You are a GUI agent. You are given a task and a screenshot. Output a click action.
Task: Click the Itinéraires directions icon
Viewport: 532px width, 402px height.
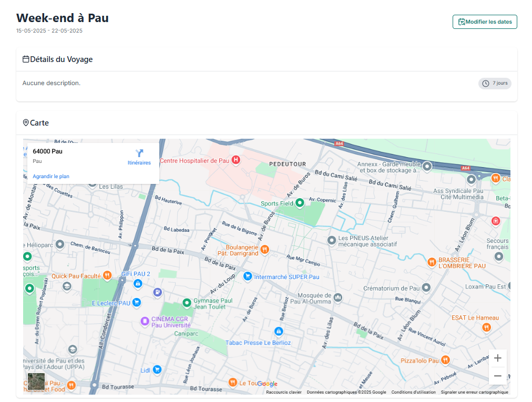click(x=139, y=153)
